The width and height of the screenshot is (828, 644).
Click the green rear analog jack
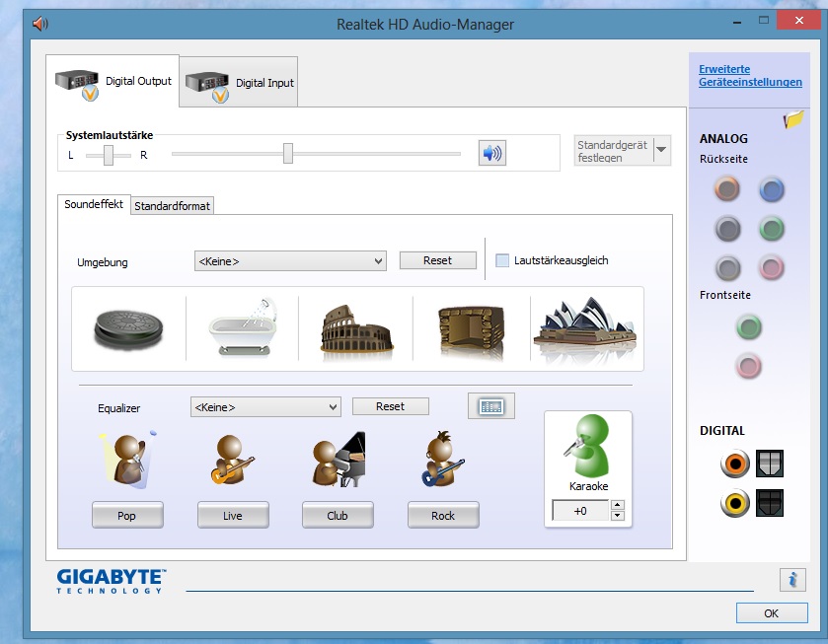pyautogui.click(x=772, y=229)
